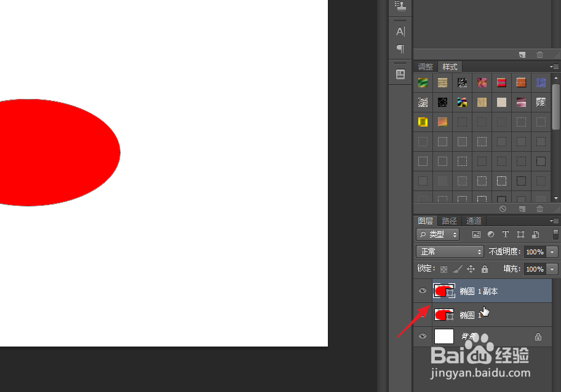Apply the red striped style swatch
561x392 pixels.
point(501,83)
